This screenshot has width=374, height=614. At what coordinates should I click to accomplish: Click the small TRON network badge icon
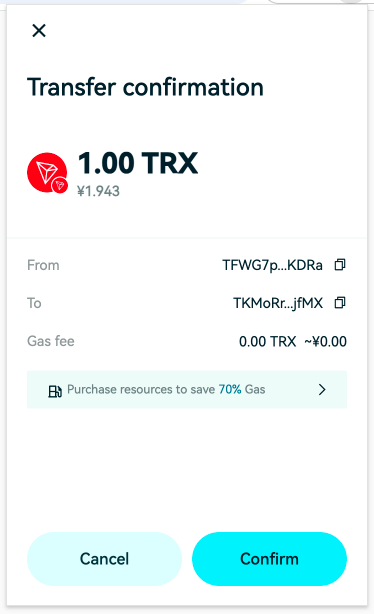click(60, 185)
